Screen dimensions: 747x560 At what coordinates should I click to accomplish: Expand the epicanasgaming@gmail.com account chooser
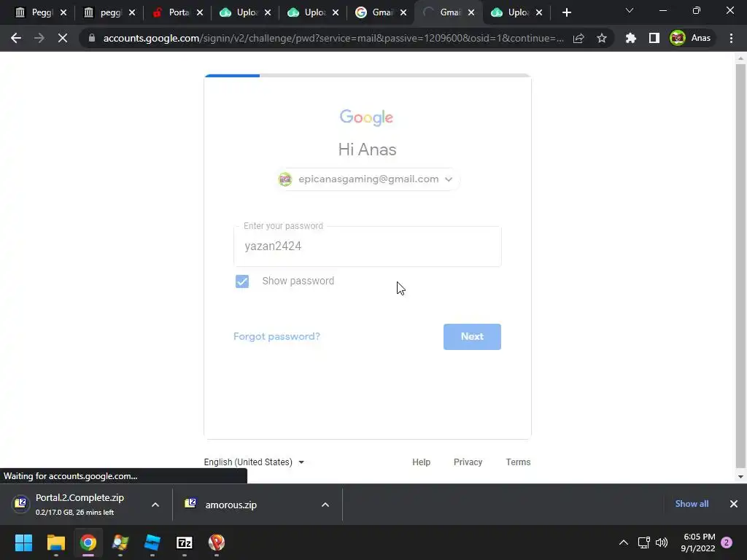[x=367, y=179]
